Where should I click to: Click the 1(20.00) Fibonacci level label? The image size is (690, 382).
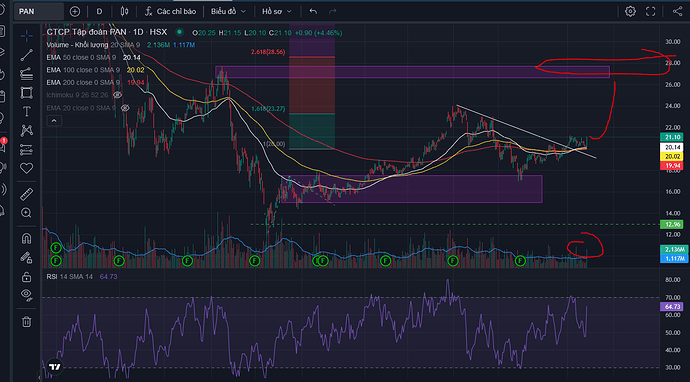[274, 144]
